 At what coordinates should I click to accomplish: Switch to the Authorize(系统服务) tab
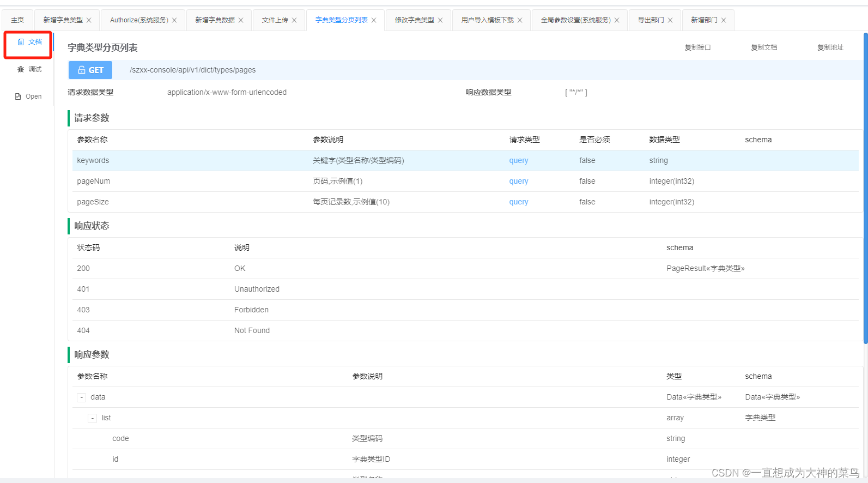coord(139,20)
